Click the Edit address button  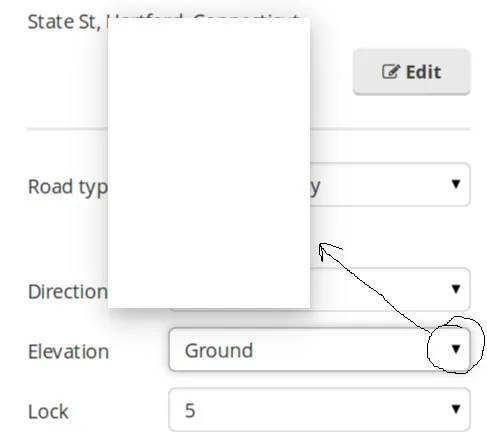[412, 72]
